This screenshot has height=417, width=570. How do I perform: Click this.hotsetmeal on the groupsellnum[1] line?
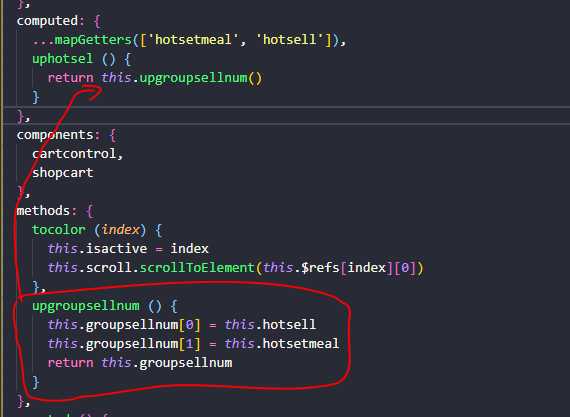pyautogui.click(x=282, y=343)
